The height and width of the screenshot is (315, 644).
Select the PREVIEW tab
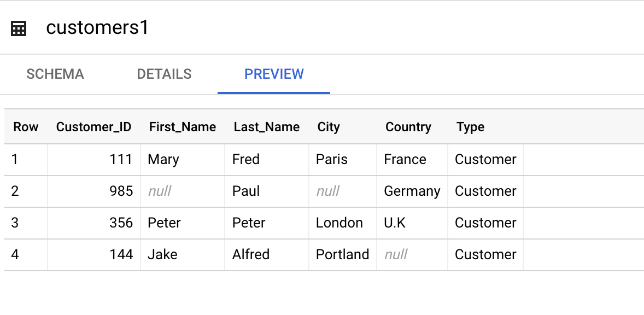coord(274,74)
